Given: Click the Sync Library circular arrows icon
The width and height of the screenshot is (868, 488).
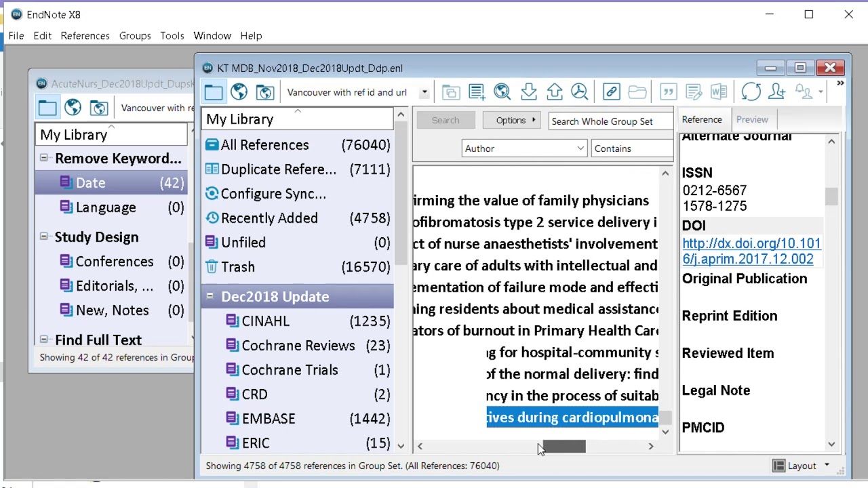Looking at the screenshot, I should tap(751, 92).
